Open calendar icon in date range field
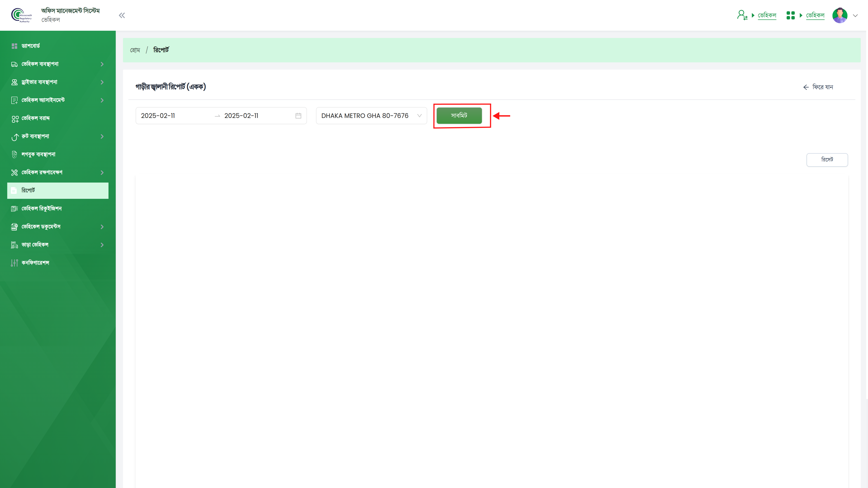 tap(298, 115)
